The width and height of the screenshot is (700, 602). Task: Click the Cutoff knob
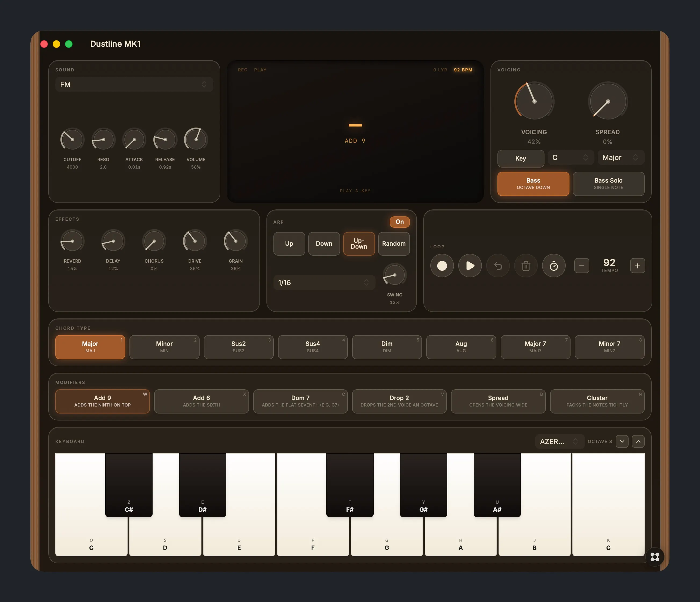[x=72, y=139]
